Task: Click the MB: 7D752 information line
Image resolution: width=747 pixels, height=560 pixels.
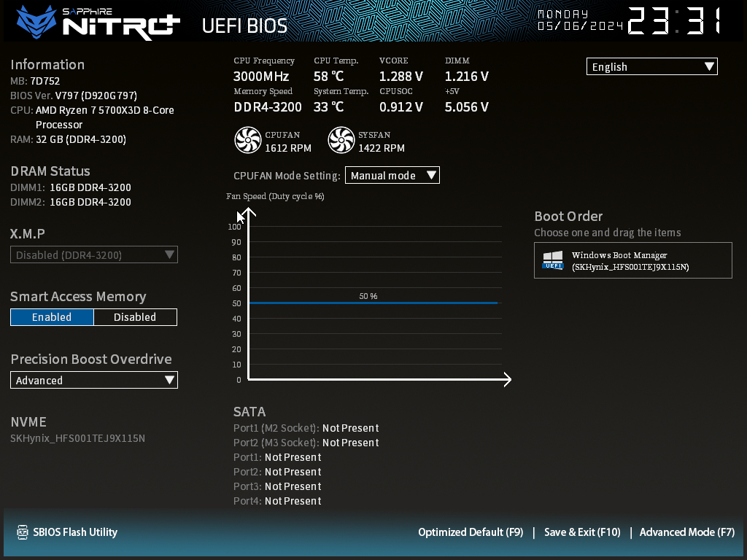Action: click(x=35, y=81)
